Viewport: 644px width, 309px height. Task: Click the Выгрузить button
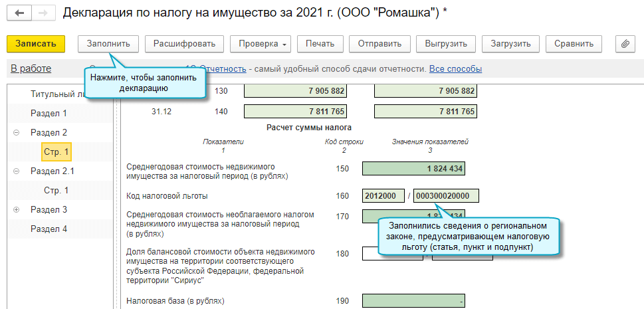click(446, 44)
